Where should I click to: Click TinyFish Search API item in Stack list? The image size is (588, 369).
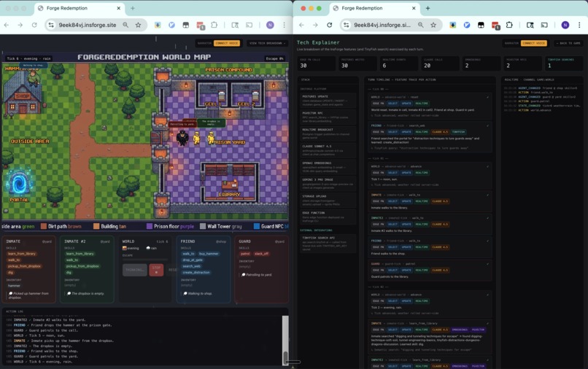[328, 243]
